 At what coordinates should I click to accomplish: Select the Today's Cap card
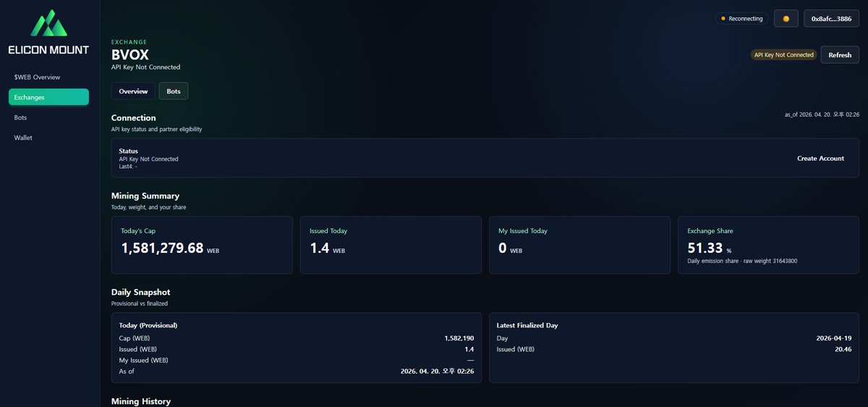[x=202, y=245]
